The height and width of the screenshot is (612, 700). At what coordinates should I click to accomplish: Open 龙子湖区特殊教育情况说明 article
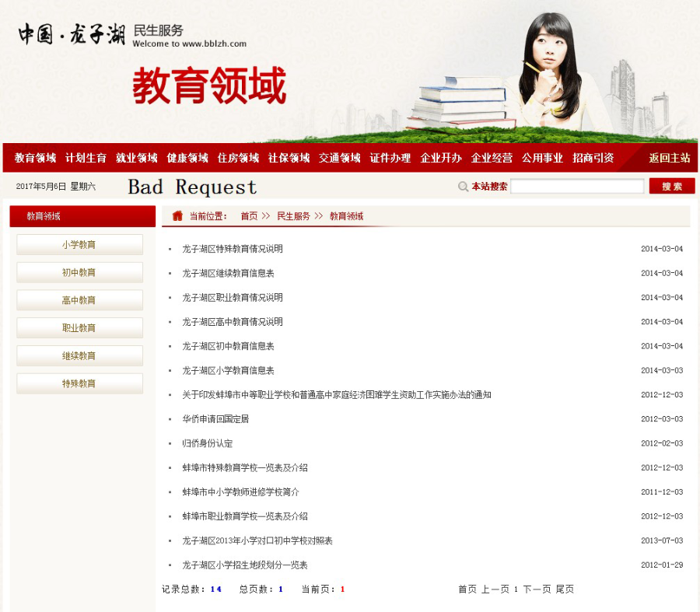(233, 249)
